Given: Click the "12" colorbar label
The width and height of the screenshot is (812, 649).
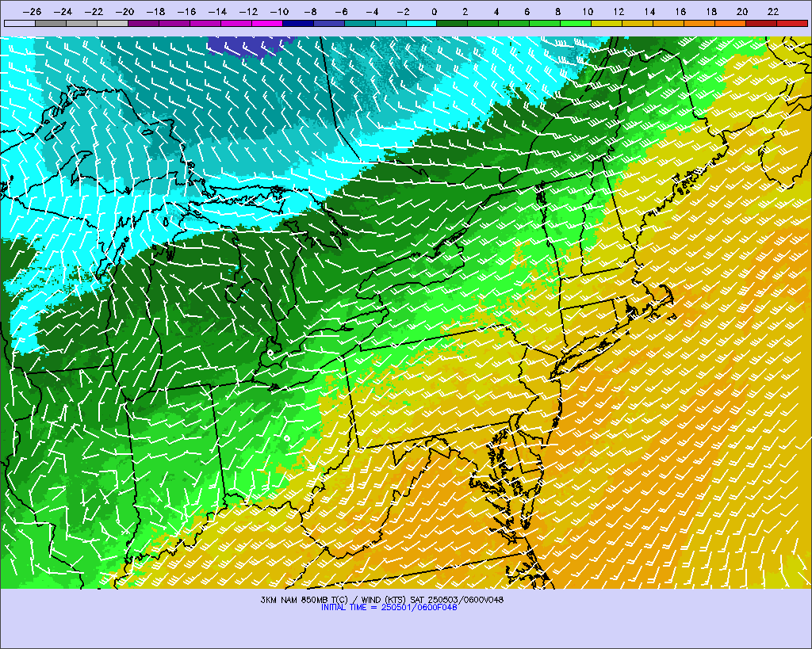Looking at the screenshot, I should (x=619, y=12).
